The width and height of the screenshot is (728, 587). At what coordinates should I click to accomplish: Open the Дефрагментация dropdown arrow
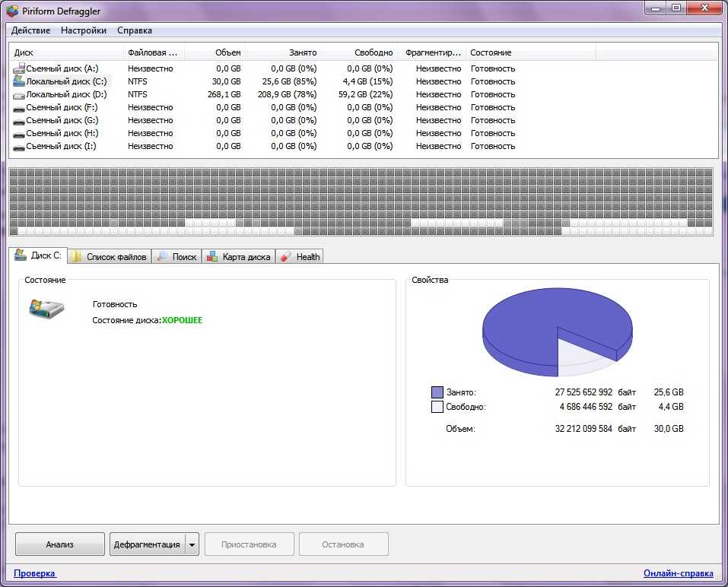click(192, 544)
